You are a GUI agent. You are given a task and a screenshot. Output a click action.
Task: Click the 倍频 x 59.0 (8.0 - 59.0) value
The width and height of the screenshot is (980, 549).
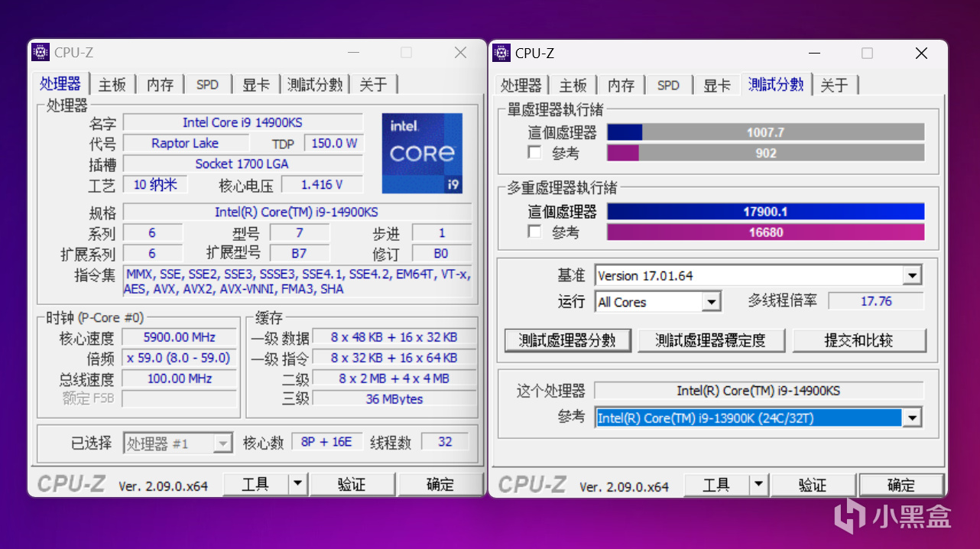pos(180,358)
